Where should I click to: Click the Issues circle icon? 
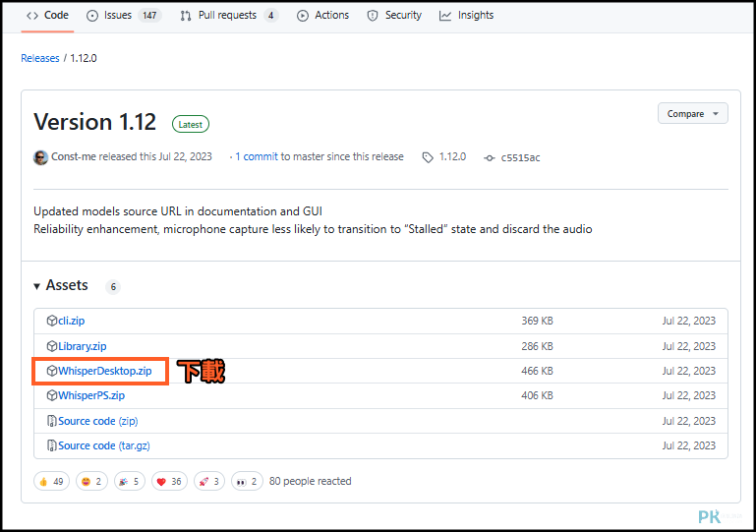pos(92,16)
